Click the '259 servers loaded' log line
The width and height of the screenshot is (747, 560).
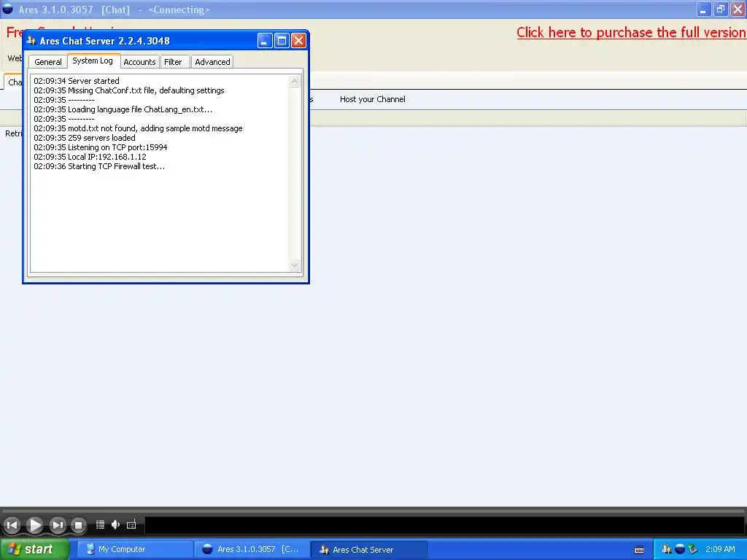tap(85, 138)
